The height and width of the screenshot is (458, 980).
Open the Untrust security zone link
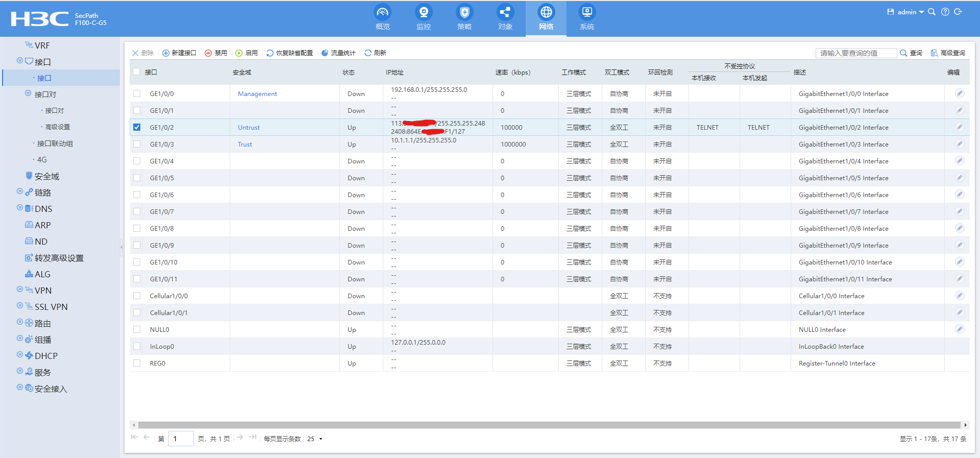[x=249, y=127]
